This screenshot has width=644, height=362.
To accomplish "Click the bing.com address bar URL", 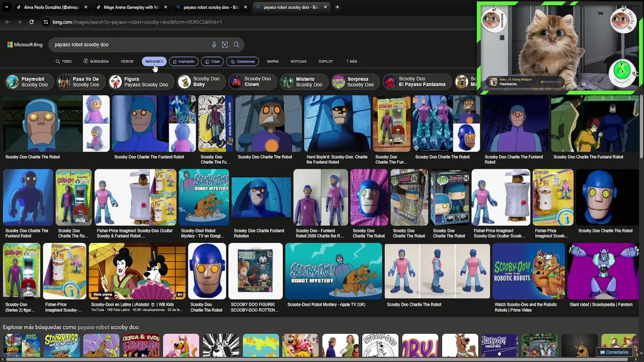I will coord(137,22).
